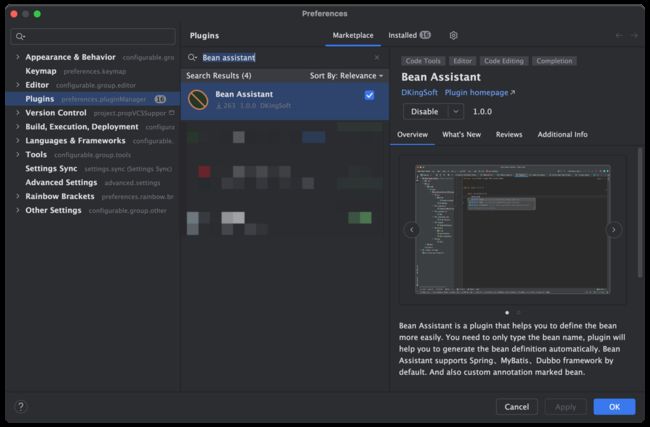
Task: Click the Version Control project-level icon
Action: pyautogui.click(x=172, y=113)
